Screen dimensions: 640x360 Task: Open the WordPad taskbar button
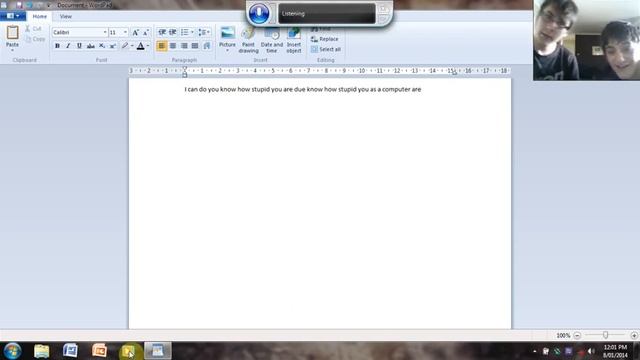157,351
